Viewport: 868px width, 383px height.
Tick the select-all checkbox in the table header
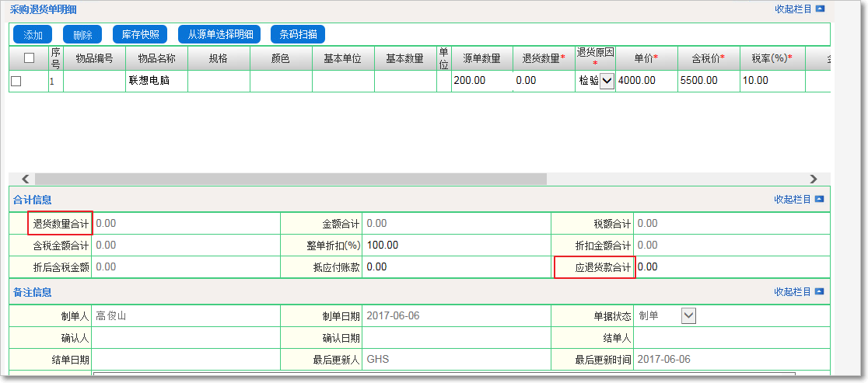pos(29,57)
